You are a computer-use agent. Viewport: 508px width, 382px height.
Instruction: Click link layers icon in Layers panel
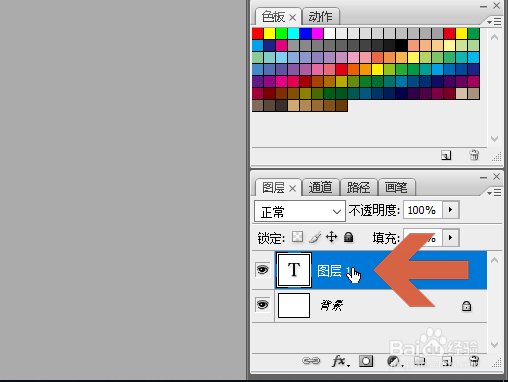point(311,361)
